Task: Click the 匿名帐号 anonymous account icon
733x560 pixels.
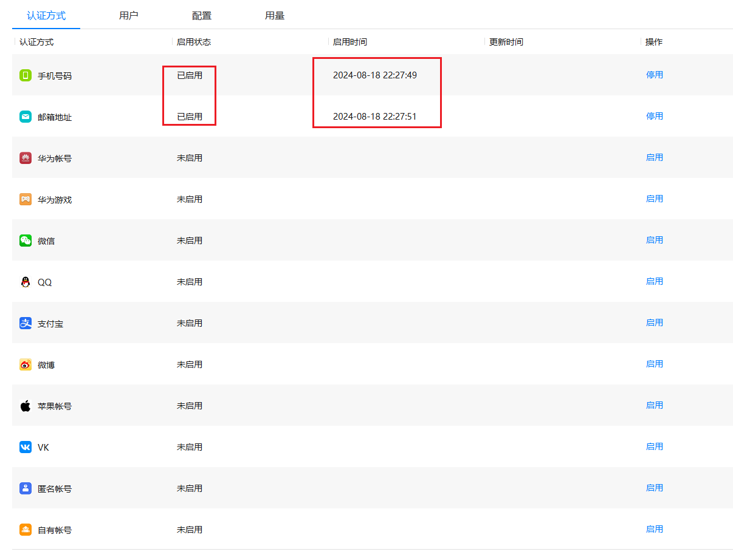Action: 25,488
